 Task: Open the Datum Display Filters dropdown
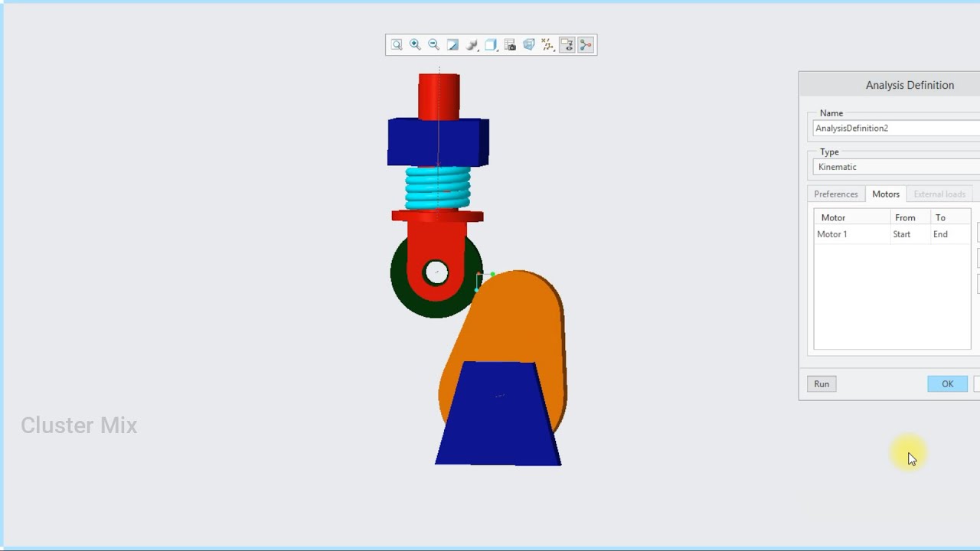(547, 45)
